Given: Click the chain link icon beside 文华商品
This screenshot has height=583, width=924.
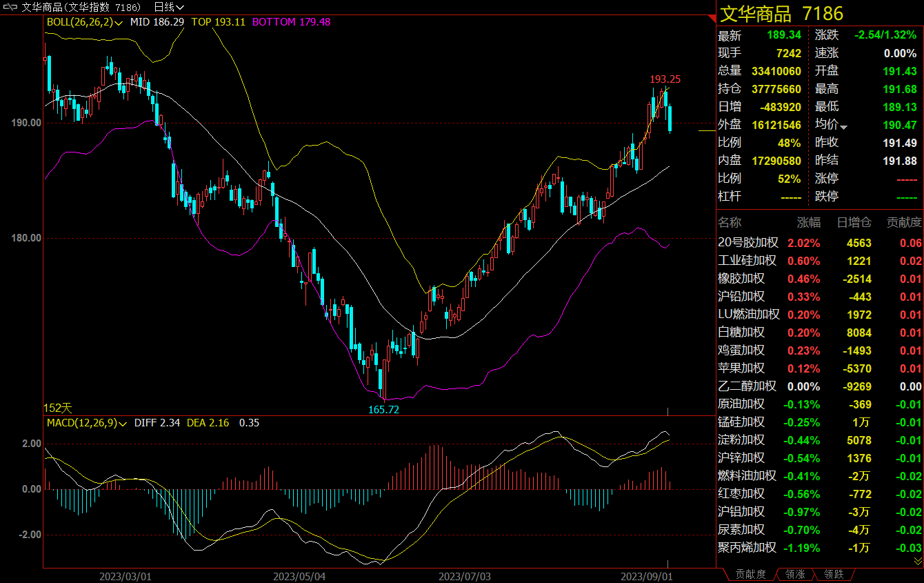Looking at the screenshot, I should (x=10, y=7).
